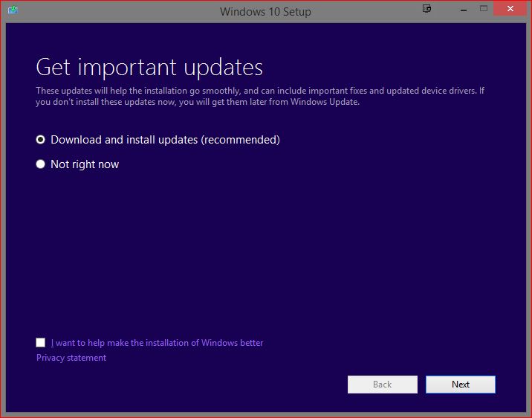Click 'I want to help make' link text
Screen dimensions: 532x418
click(x=157, y=343)
